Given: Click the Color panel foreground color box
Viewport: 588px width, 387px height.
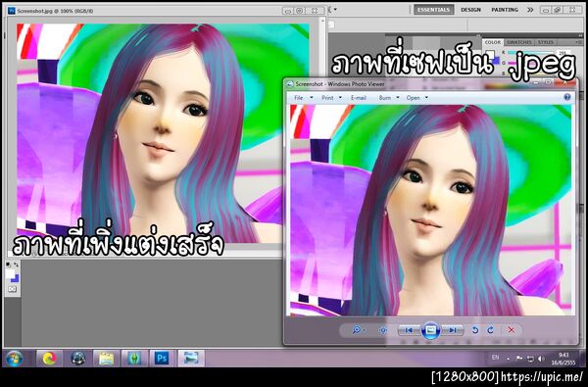Looking at the screenshot, I should tap(490, 55).
